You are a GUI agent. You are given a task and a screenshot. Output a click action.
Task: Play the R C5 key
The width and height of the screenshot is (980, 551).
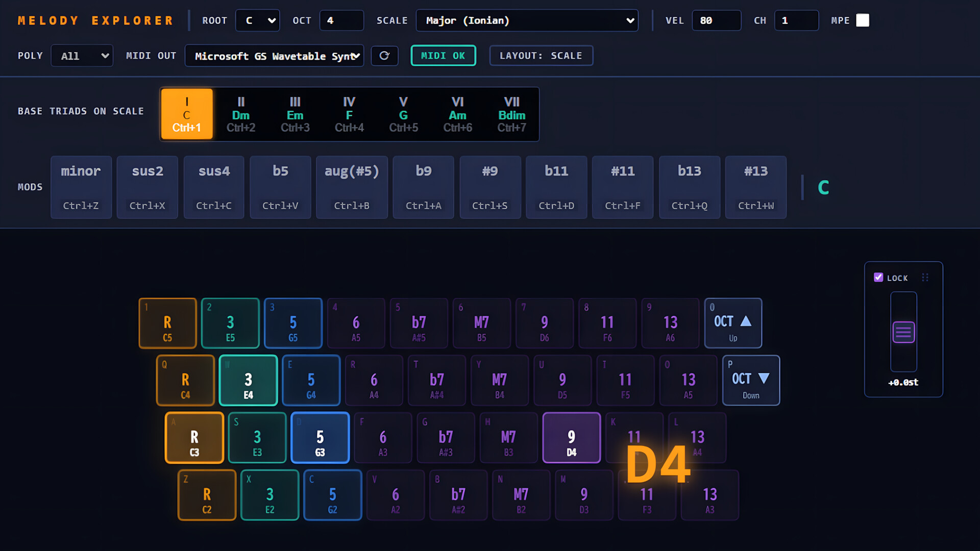point(167,323)
